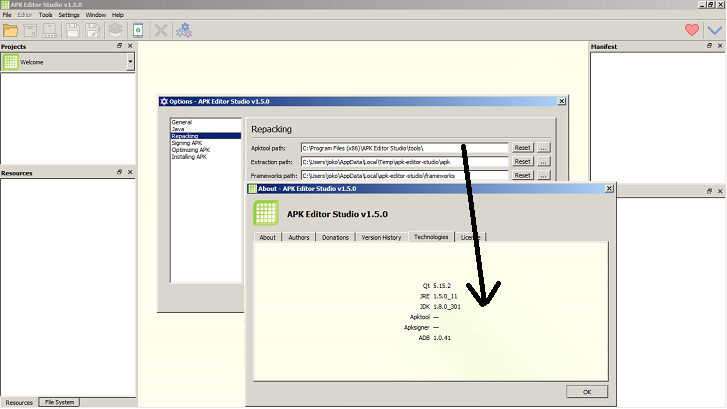Float the Manifest panel
This screenshot has height=409, width=727.
(x=709, y=46)
